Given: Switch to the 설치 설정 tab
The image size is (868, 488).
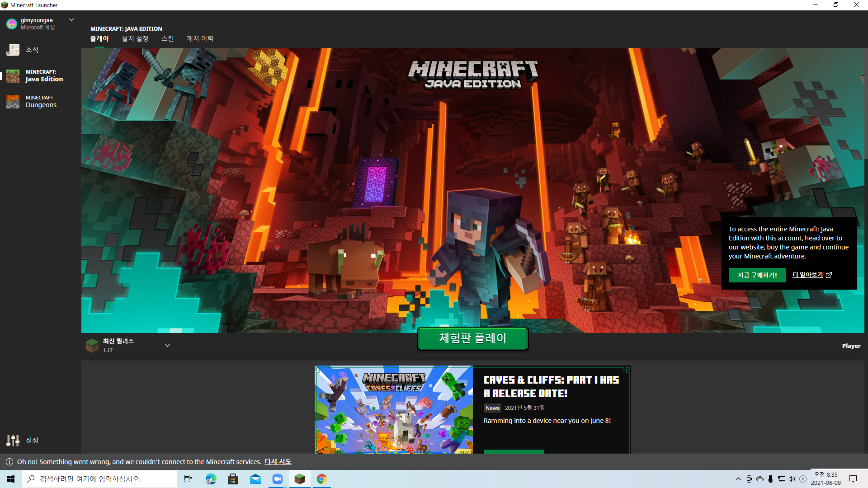Looking at the screenshot, I should 135,39.
